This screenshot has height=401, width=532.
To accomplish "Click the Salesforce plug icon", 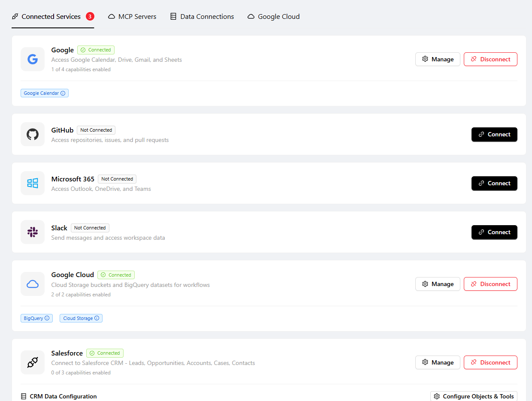I will pyautogui.click(x=33, y=362).
